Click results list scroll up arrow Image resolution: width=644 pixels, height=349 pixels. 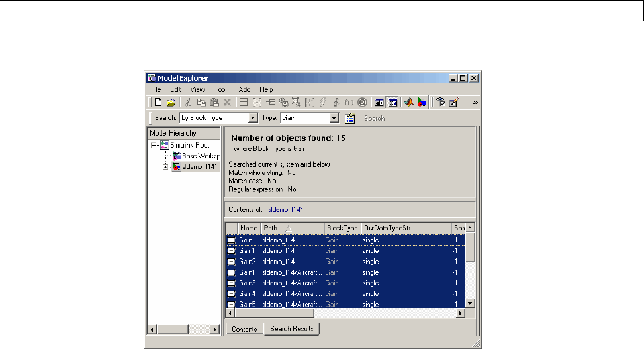pyautogui.click(x=471, y=228)
